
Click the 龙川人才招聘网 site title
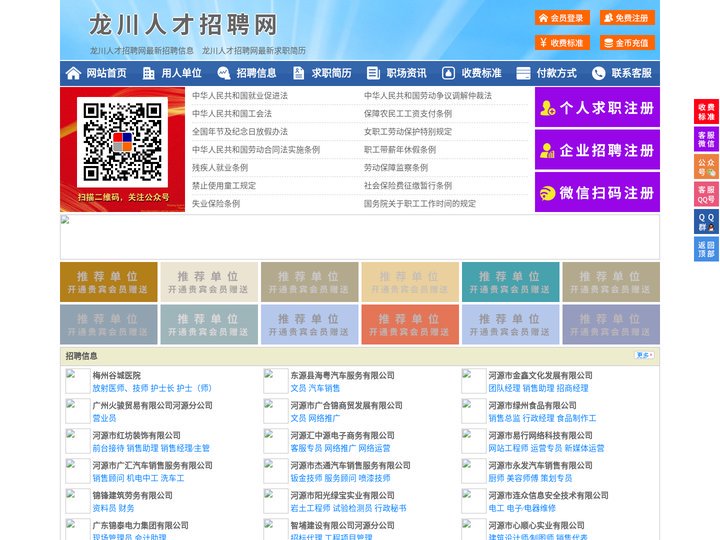pyautogui.click(x=183, y=24)
